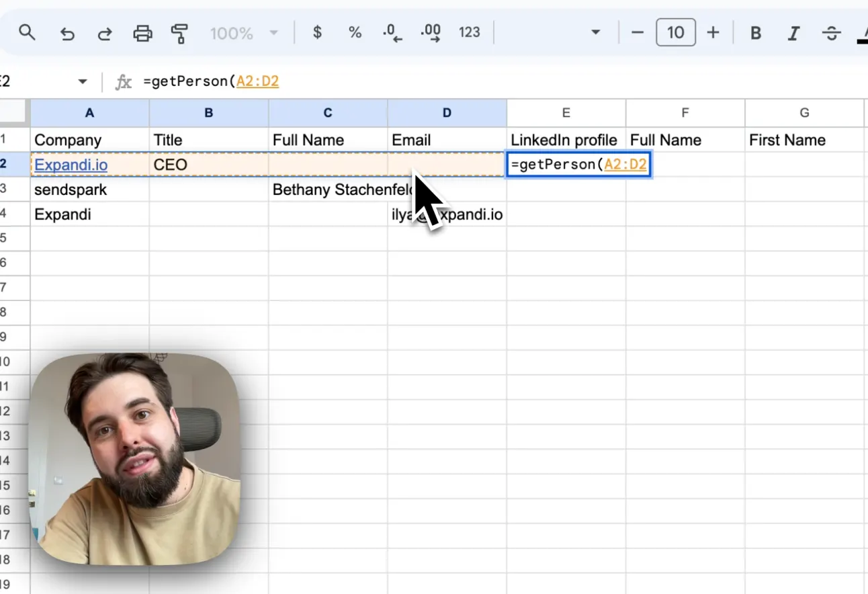The height and width of the screenshot is (594, 868).
Task: Click the font size field showing 10
Action: (676, 32)
